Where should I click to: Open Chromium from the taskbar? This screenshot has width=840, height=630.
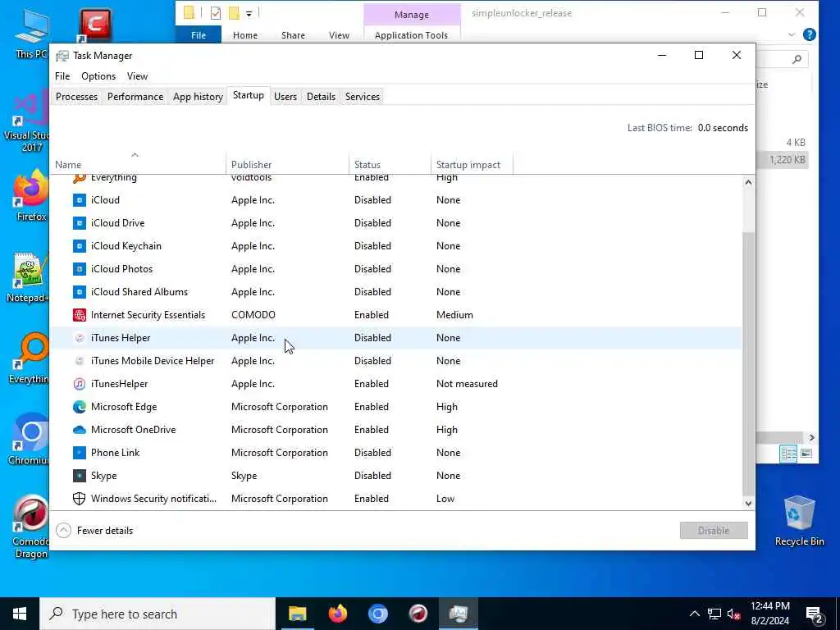click(377, 614)
